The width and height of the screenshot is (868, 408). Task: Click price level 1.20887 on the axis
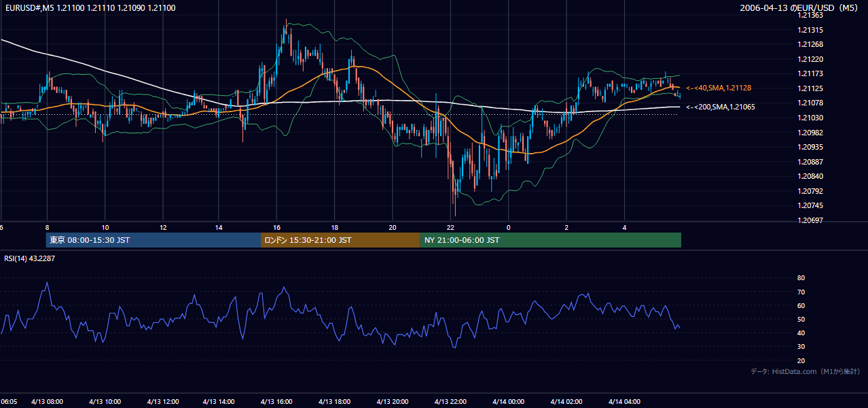pyautogui.click(x=811, y=162)
